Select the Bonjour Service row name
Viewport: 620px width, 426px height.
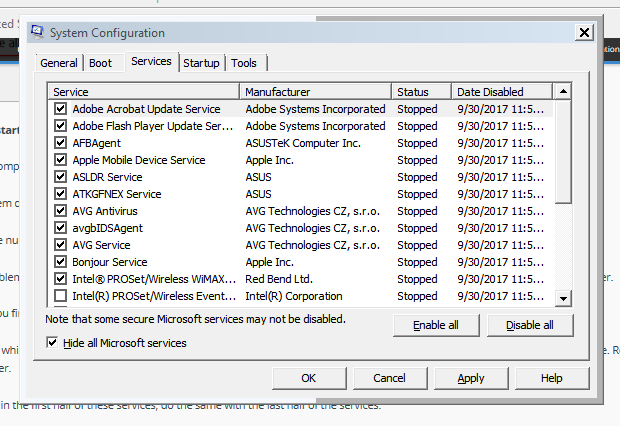pyautogui.click(x=110, y=262)
